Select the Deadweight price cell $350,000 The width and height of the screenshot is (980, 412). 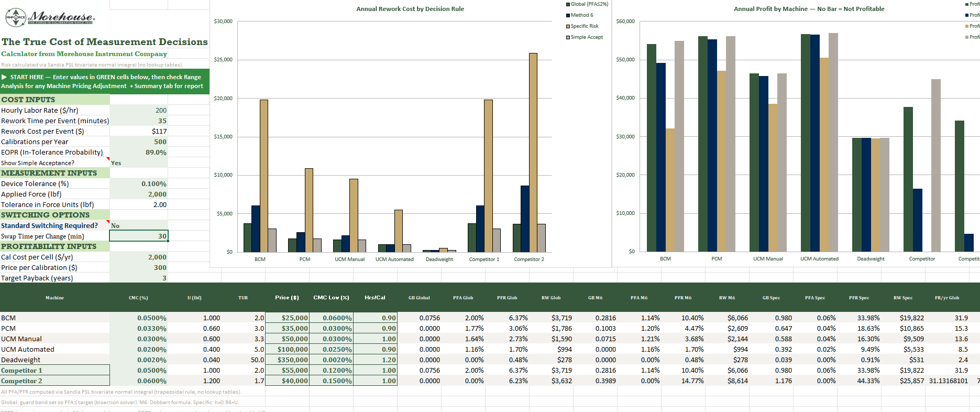click(x=287, y=360)
